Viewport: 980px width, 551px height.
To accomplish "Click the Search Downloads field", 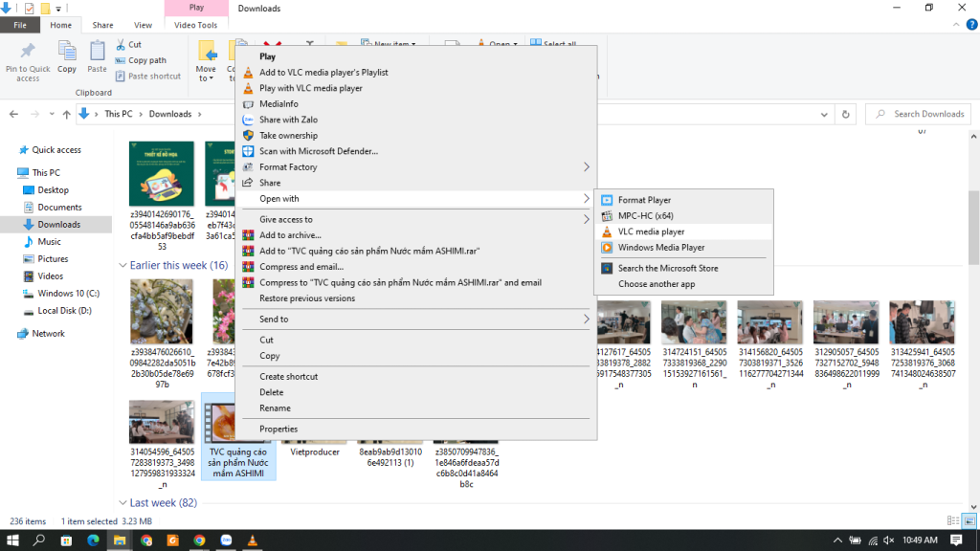I will (924, 114).
